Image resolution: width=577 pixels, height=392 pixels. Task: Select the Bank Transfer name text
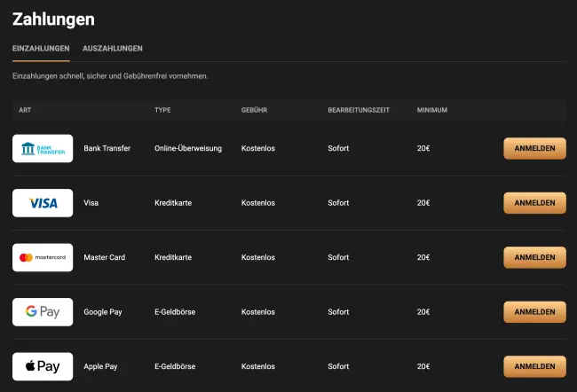pyautogui.click(x=107, y=149)
